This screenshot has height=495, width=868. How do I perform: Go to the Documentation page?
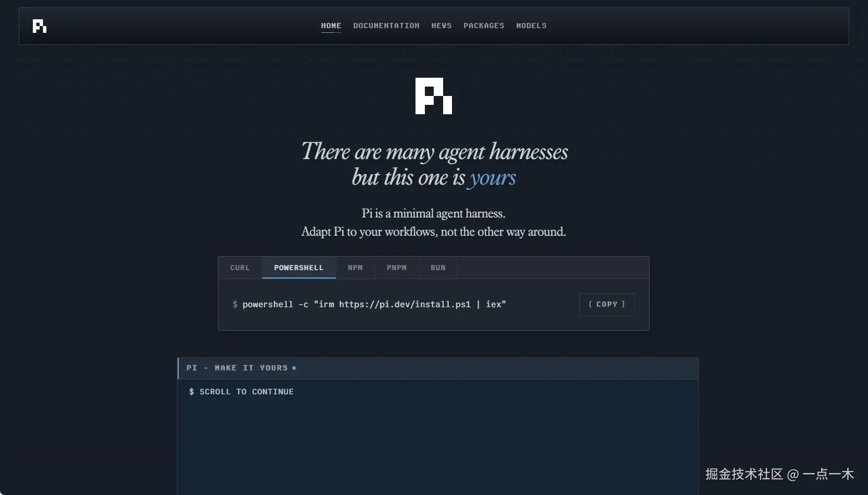click(386, 26)
